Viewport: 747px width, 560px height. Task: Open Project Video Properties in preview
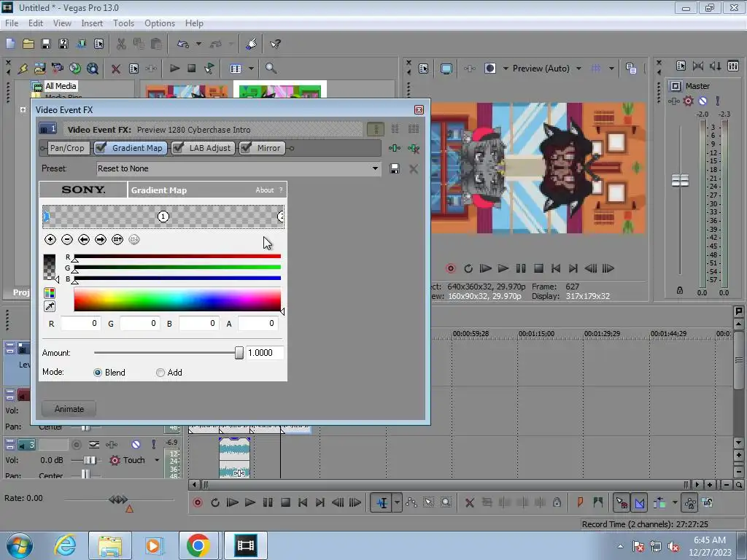[x=424, y=69]
